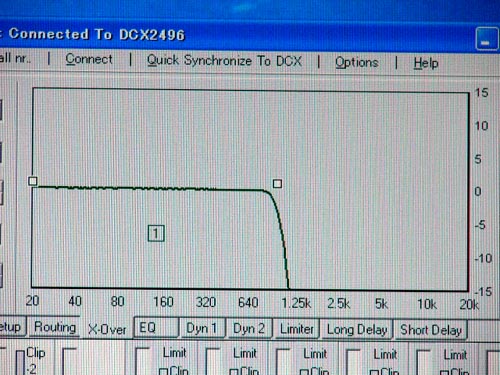Switch to the Dyn 1 tab
This screenshot has width=500, height=375.
tap(202, 328)
